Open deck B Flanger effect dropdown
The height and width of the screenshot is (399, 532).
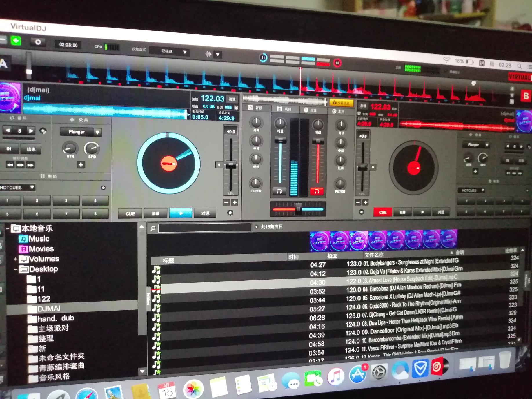coord(476,144)
